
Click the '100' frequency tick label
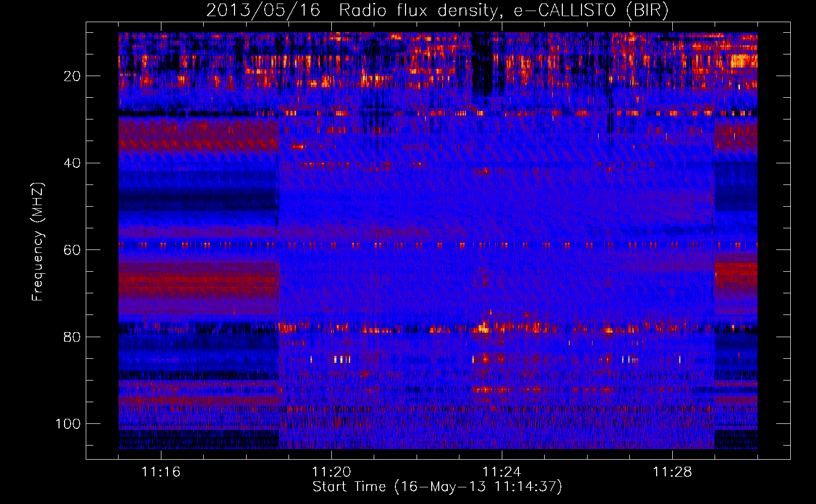68,424
